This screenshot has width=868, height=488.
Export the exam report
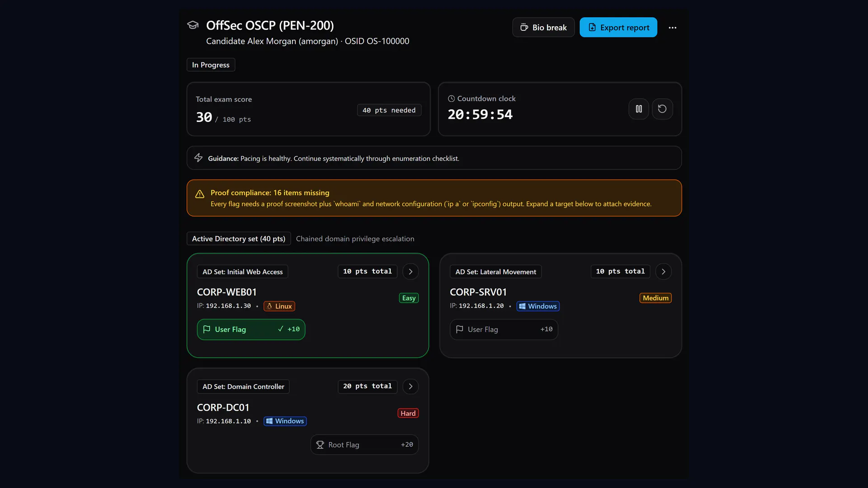(618, 28)
